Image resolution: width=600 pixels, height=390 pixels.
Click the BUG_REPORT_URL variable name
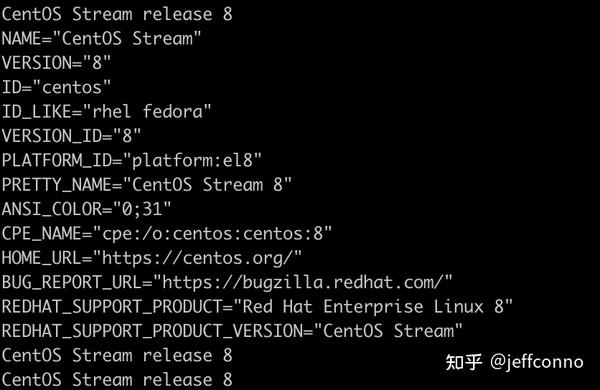72,282
